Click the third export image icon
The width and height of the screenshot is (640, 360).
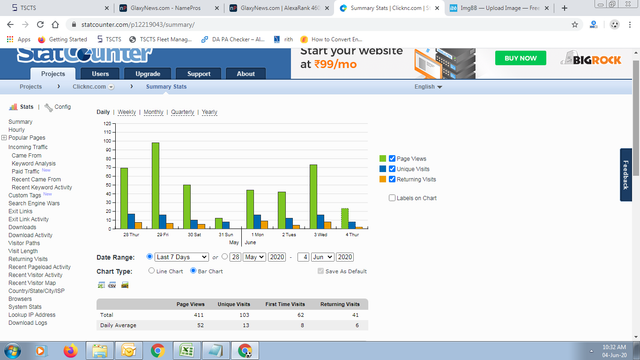click(125, 285)
